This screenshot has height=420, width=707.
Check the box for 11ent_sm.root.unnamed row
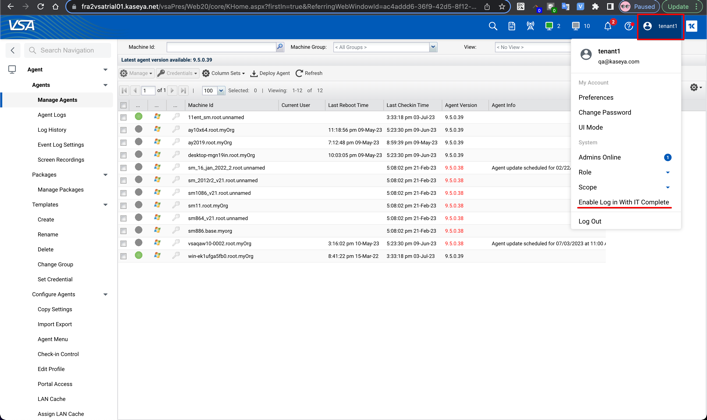pyautogui.click(x=124, y=117)
